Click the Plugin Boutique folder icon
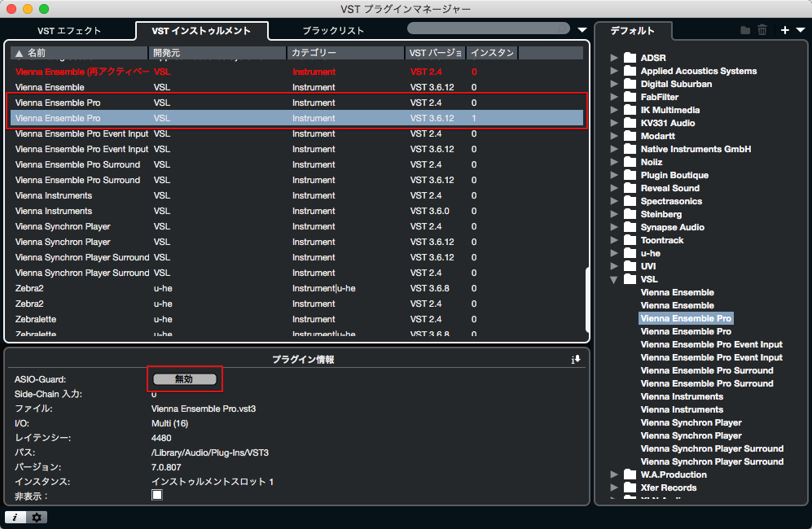This screenshot has height=529, width=812. point(630,175)
